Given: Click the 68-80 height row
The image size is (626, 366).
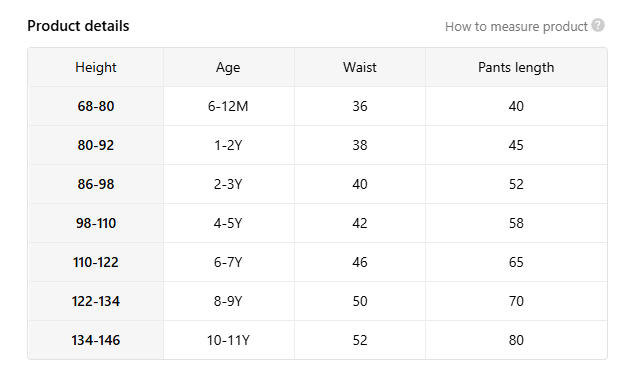Looking at the screenshot, I should pyautogui.click(x=317, y=106).
